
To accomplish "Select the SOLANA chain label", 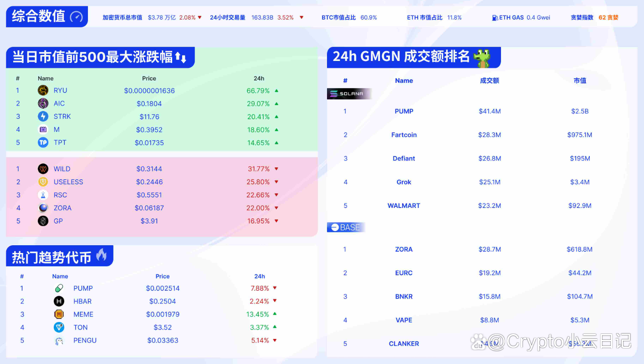I will click(x=349, y=94).
